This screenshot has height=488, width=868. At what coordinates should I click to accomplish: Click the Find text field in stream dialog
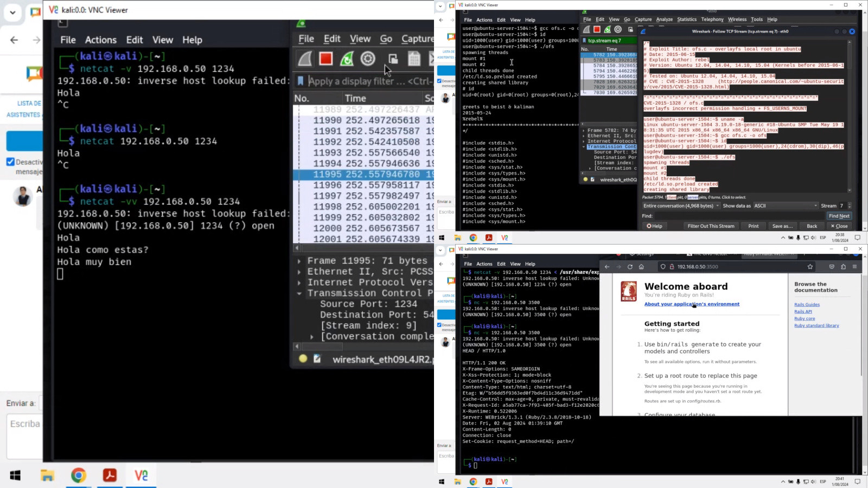pyautogui.click(x=739, y=216)
